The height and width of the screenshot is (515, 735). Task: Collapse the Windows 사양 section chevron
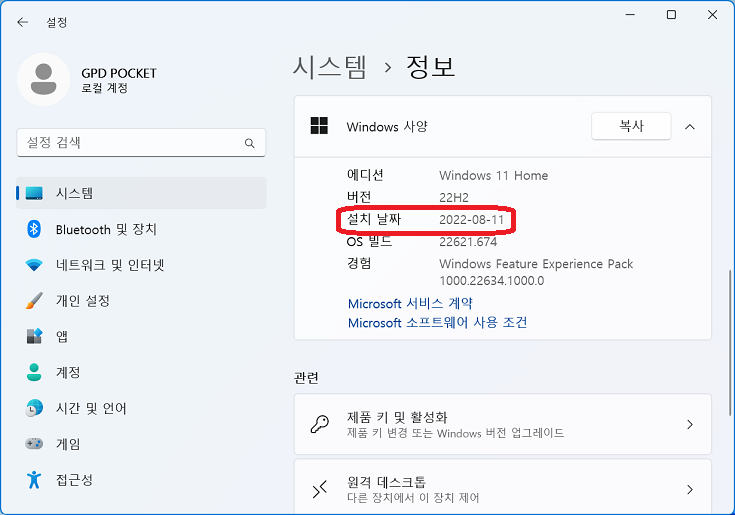(690, 127)
